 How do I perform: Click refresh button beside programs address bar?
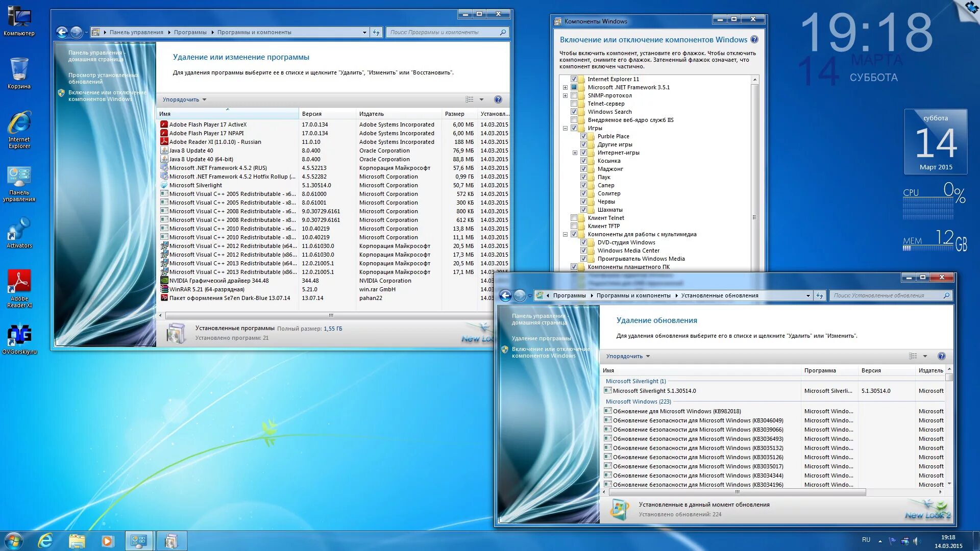(x=376, y=32)
